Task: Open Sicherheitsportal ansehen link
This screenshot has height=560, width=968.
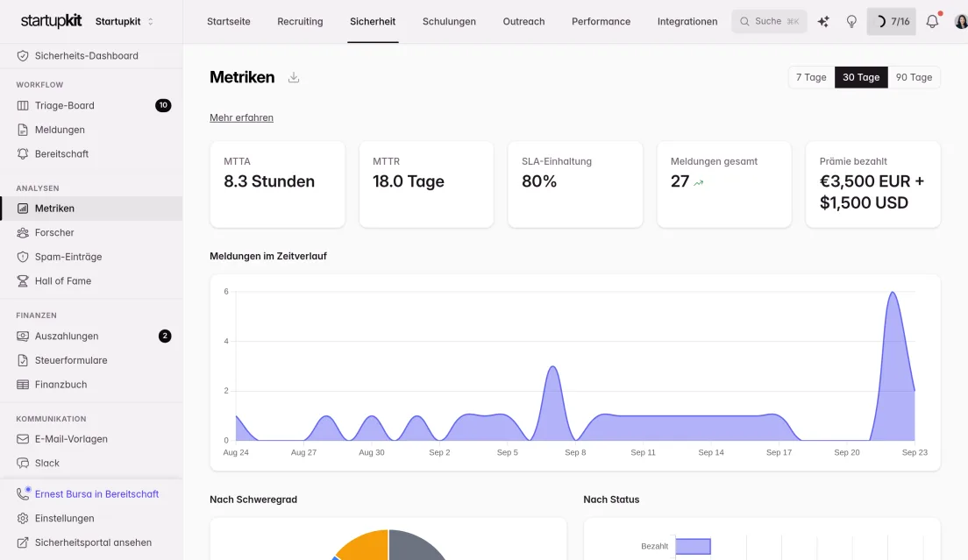Action: click(93, 542)
